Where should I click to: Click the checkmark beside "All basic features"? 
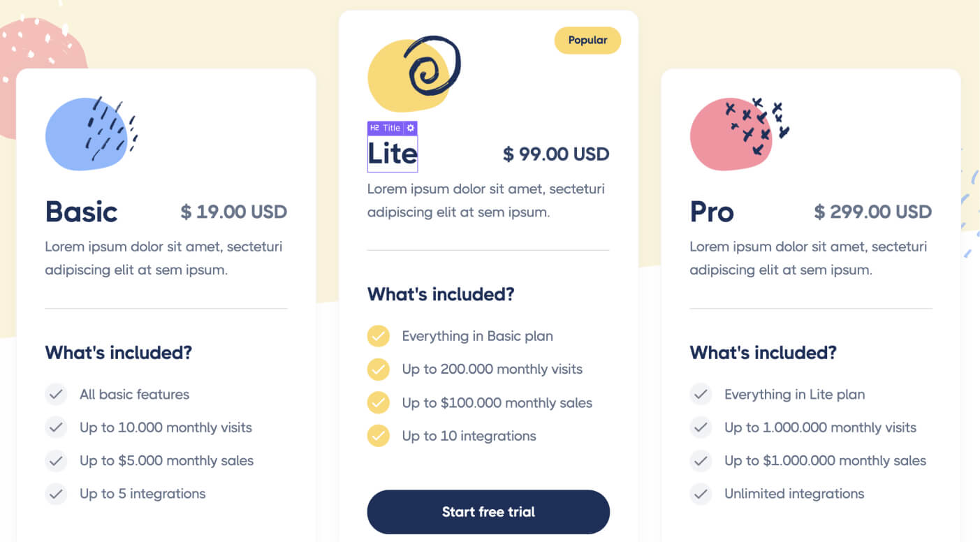coord(56,395)
